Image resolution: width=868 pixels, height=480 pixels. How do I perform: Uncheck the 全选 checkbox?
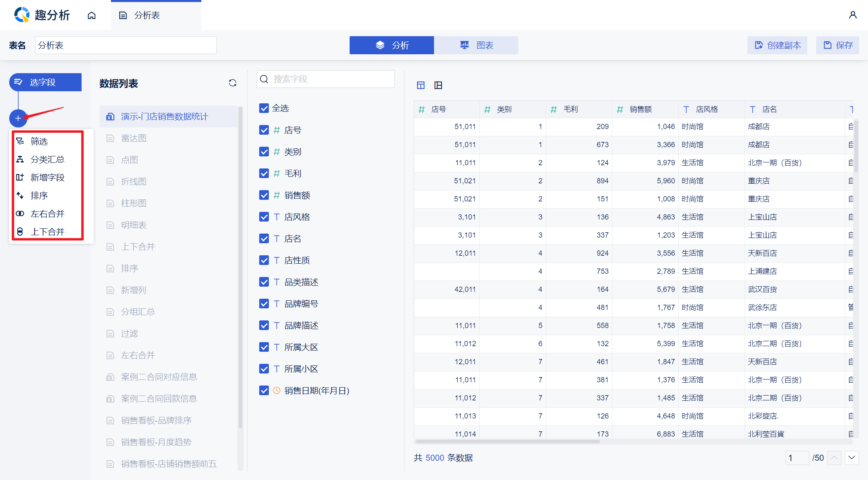tap(264, 108)
